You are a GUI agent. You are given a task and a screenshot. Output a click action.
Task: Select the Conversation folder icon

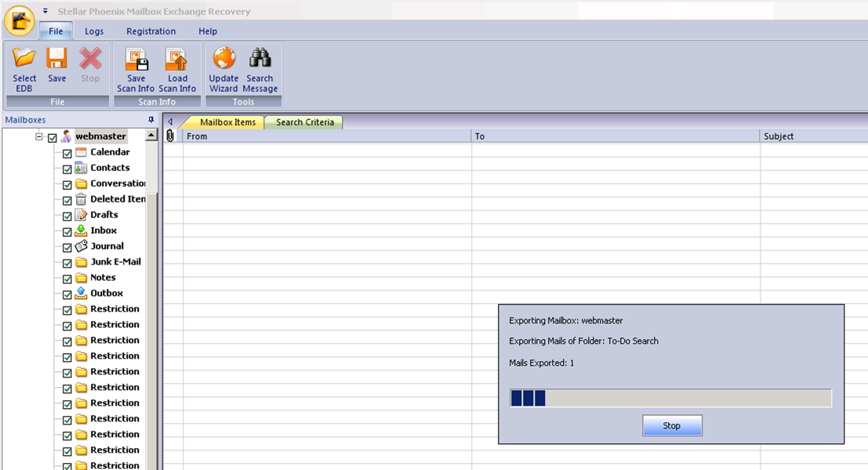coord(81,184)
